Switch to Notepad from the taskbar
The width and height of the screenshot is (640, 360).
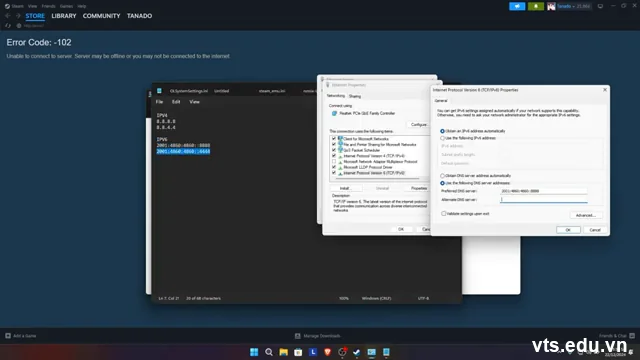click(x=386, y=352)
